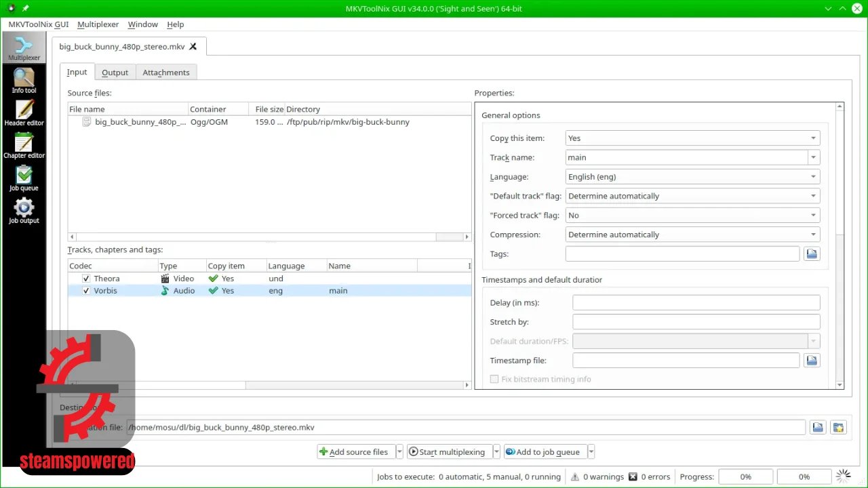Browse for destination file location
Viewport: 868px width, 488px height.
pyautogui.click(x=818, y=428)
